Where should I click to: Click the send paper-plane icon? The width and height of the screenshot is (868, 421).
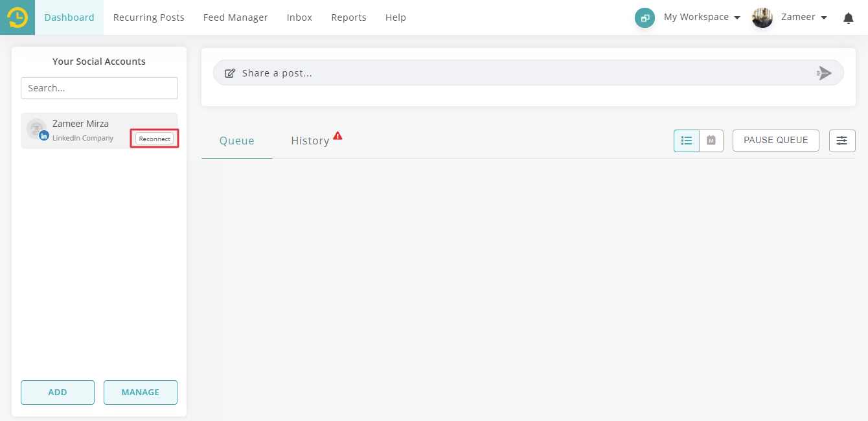(x=823, y=73)
